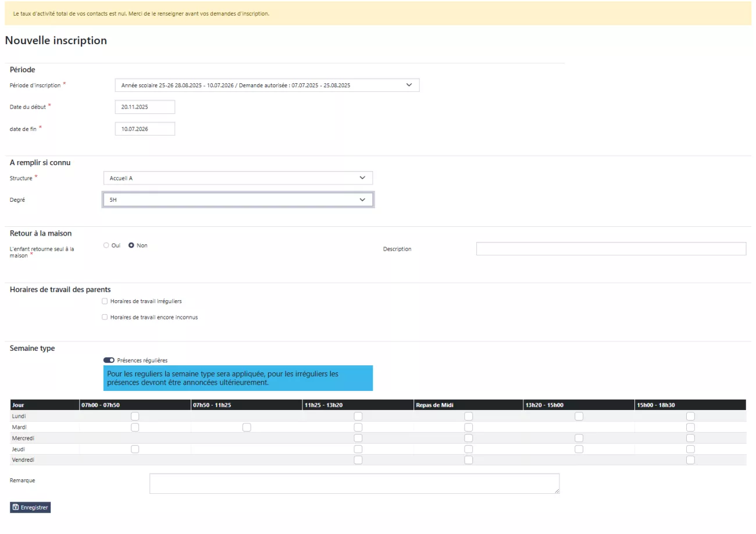Check Mardi 07h50 - 11h25 box
756x534 pixels.
coord(247,427)
